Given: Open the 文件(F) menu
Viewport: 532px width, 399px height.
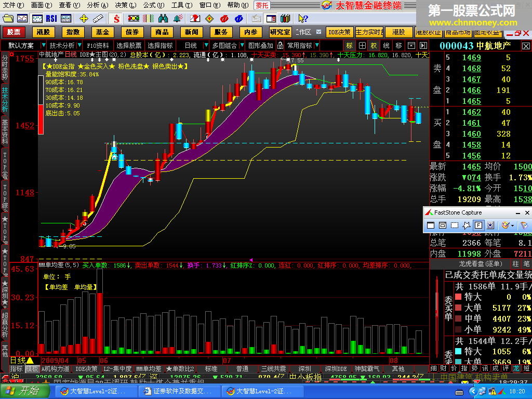Looking at the screenshot, I should coord(14,5).
